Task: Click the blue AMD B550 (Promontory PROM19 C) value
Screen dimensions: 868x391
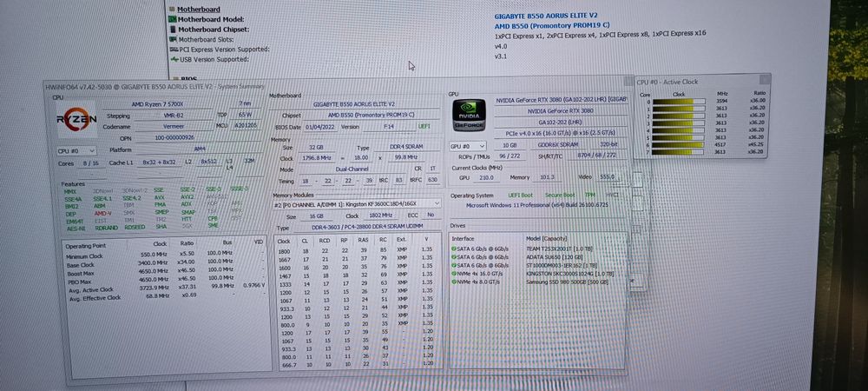Action: (551, 25)
